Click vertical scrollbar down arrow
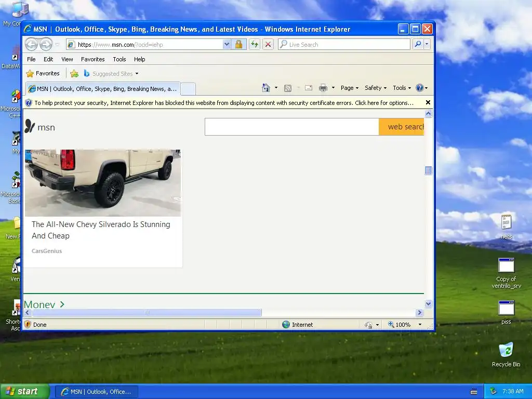 [x=428, y=304]
